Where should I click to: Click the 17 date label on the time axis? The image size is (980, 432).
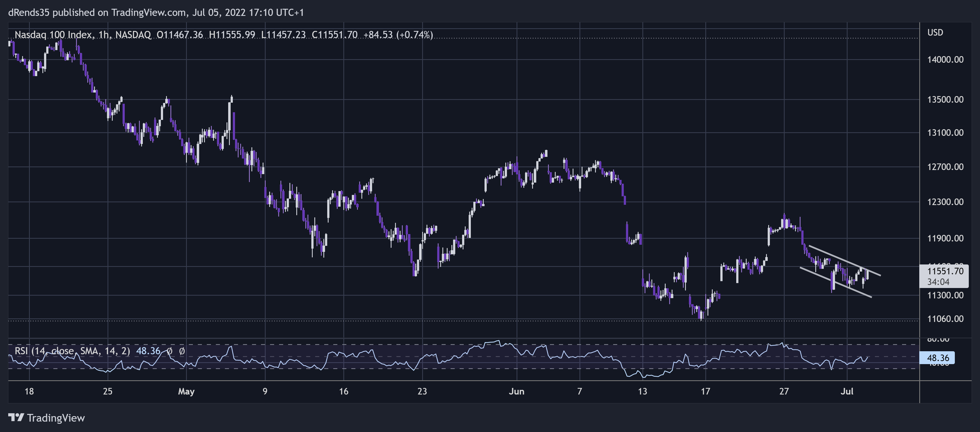(705, 391)
